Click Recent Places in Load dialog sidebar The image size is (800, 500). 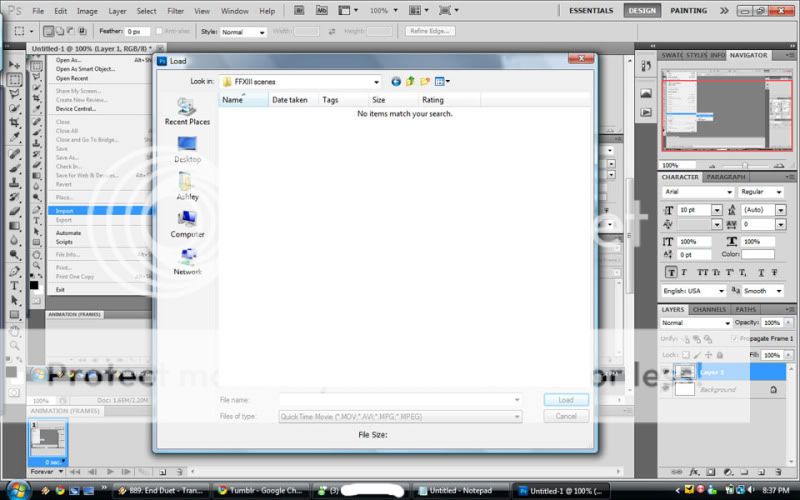coord(187,111)
